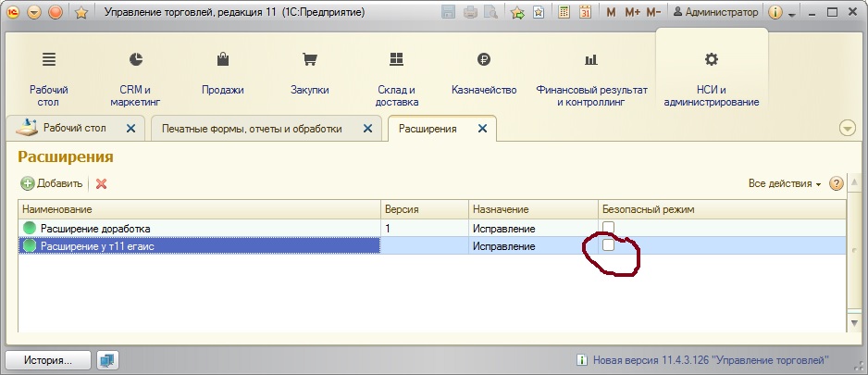The width and height of the screenshot is (868, 375).
Task: Click the Print preview icon
Action: [x=490, y=12]
